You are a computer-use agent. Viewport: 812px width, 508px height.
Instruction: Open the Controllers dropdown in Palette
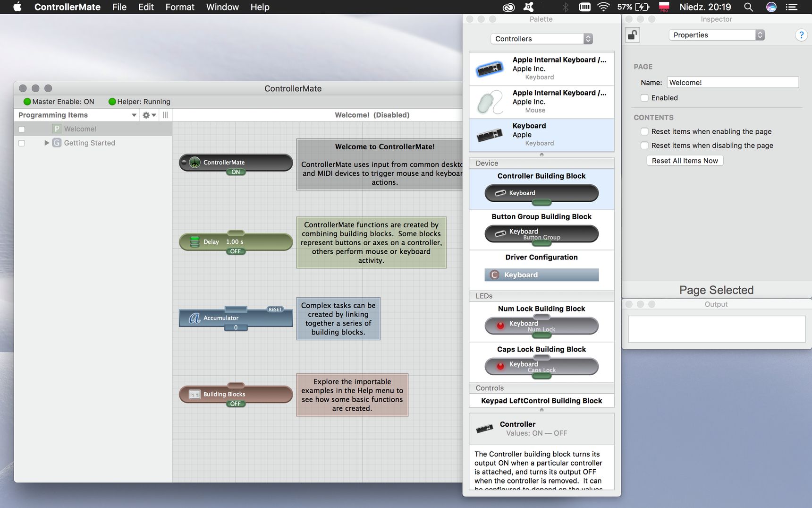541,39
